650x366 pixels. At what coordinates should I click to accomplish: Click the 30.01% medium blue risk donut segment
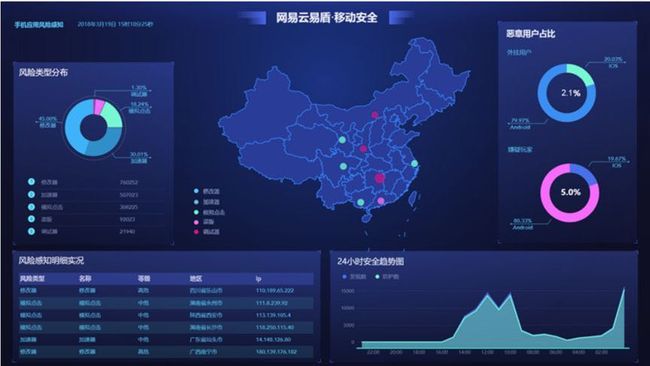(x=106, y=145)
